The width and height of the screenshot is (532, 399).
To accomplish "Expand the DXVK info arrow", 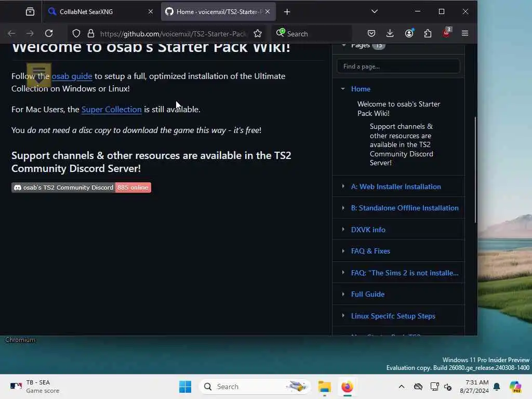I will (x=343, y=229).
